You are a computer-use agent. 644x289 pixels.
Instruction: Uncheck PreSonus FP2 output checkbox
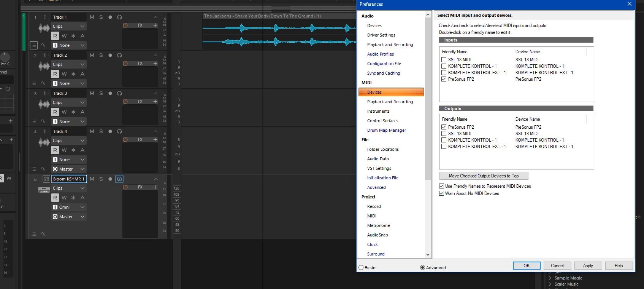(x=444, y=127)
